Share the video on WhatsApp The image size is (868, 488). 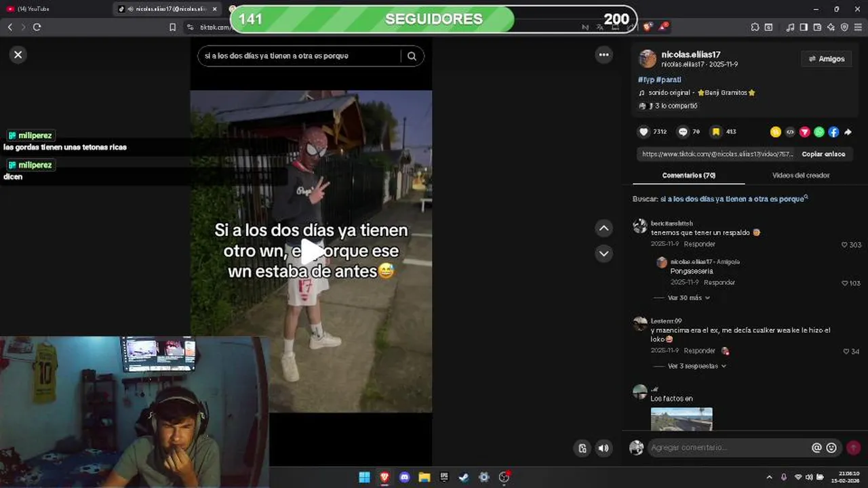coord(819,132)
